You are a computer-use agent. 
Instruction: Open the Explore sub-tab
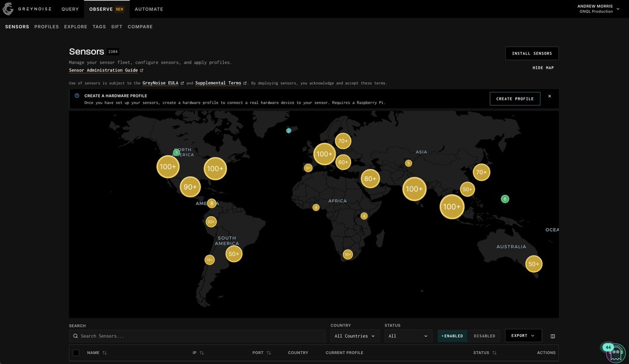75,27
